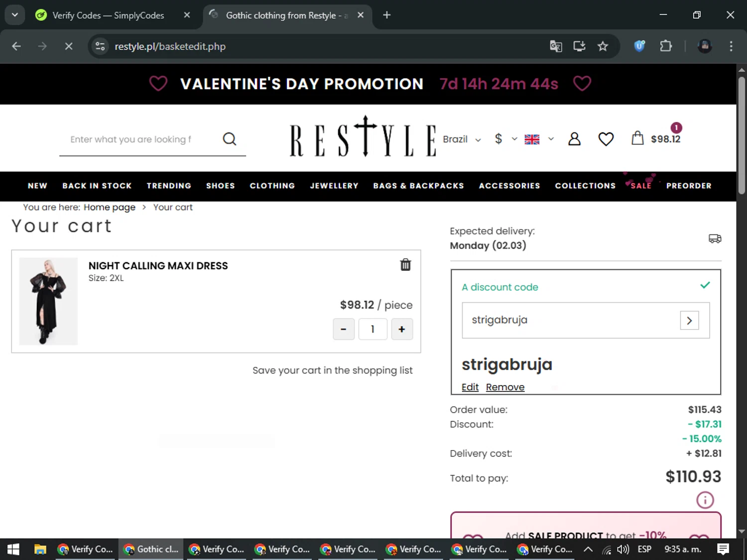Viewport: 747px width, 560px height.
Task: Click the page vertical scrollbar
Action: 742,134
